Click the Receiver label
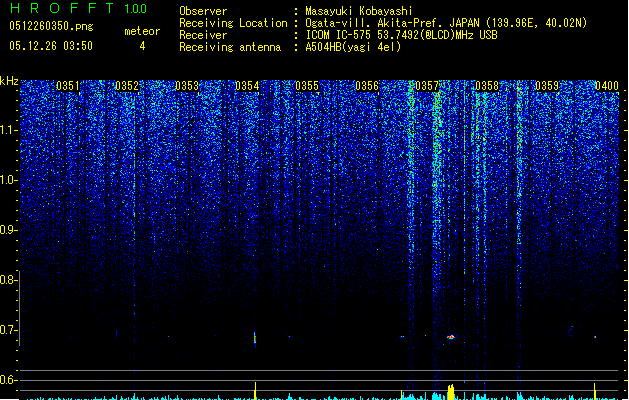 click(203, 35)
